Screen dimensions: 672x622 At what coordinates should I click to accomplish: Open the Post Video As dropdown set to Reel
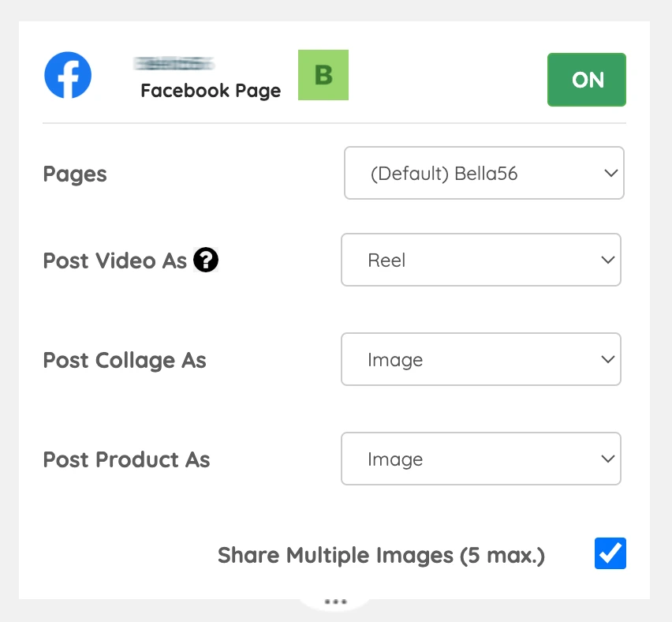coord(481,260)
